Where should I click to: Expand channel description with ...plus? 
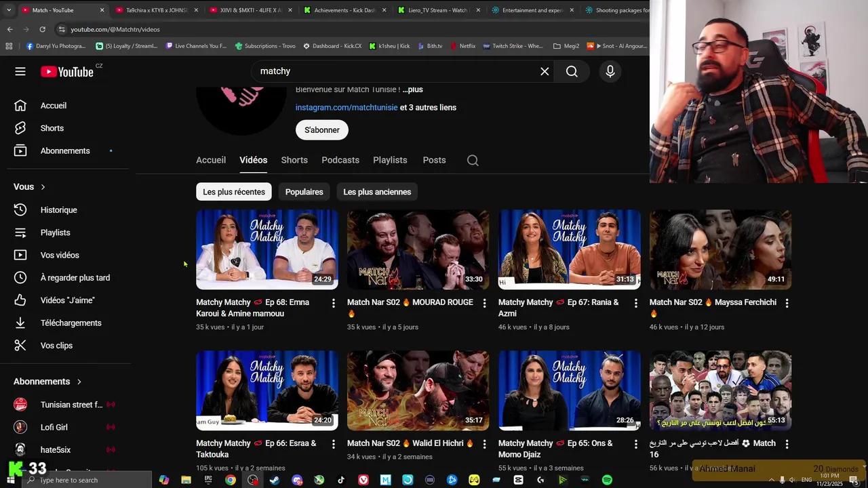(x=412, y=89)
